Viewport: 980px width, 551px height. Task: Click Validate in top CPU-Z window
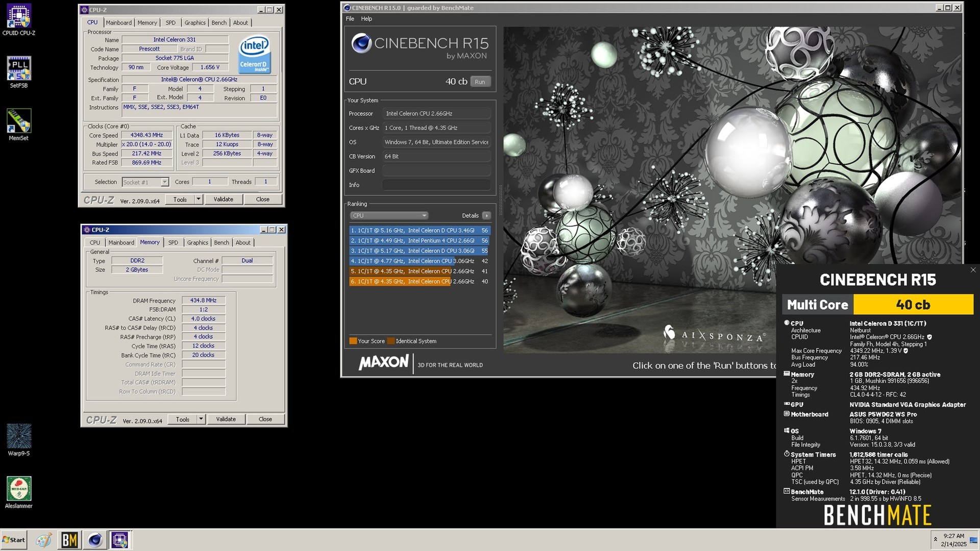click(x=223, y=199)
